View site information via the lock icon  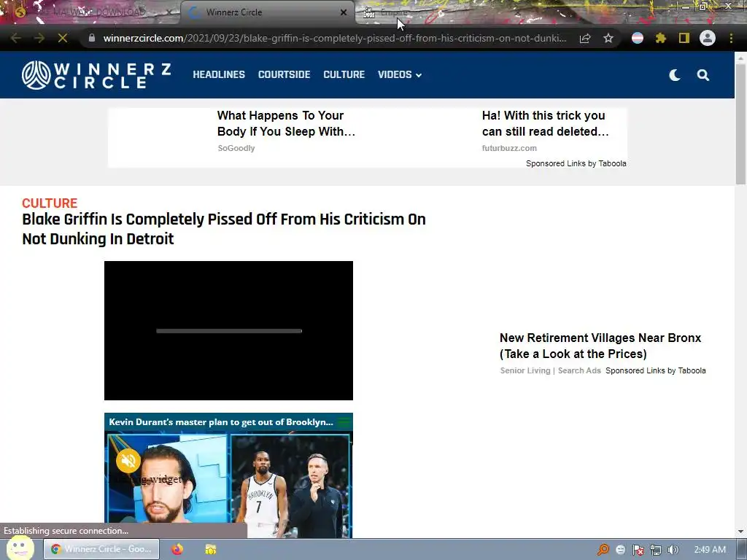(x=92, y=38)
